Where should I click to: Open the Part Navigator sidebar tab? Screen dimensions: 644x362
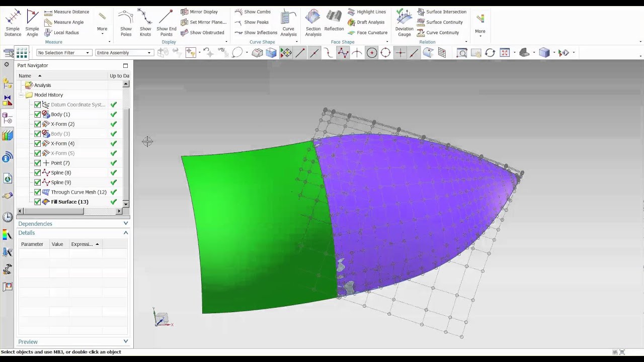click(x=8, y=119)
